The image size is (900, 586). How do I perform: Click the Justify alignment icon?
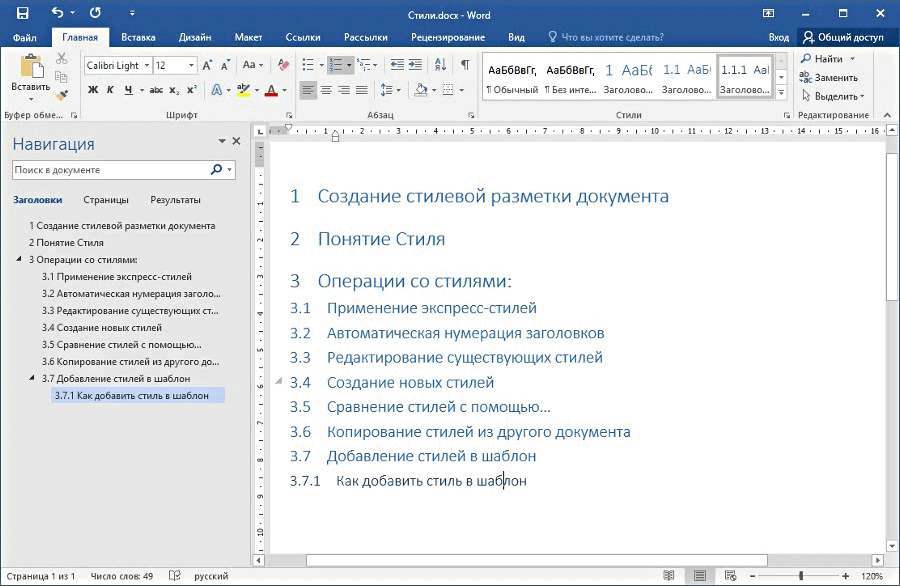click(x=363, y=90)
